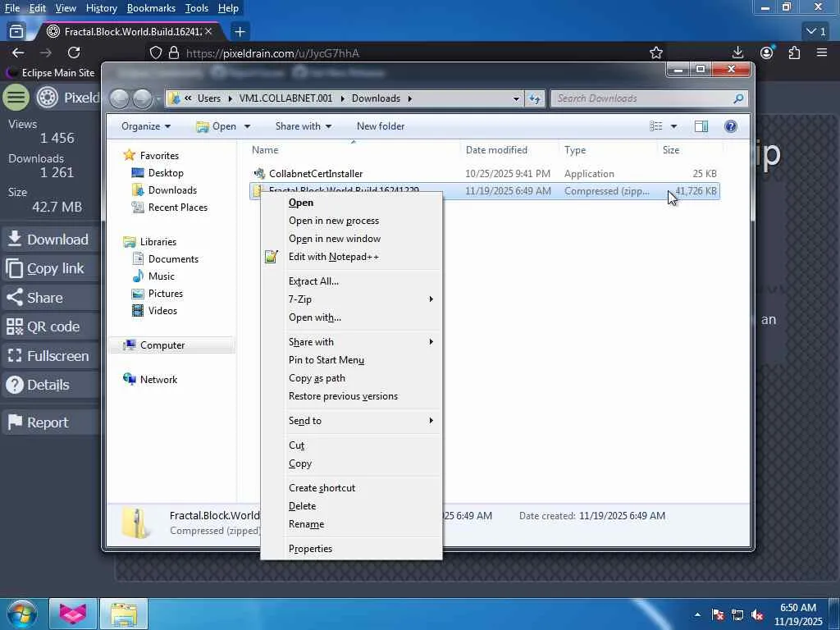Screen dimensions: 840x630
Task: Select Desktop under Favorites
Action: point(166,173)
